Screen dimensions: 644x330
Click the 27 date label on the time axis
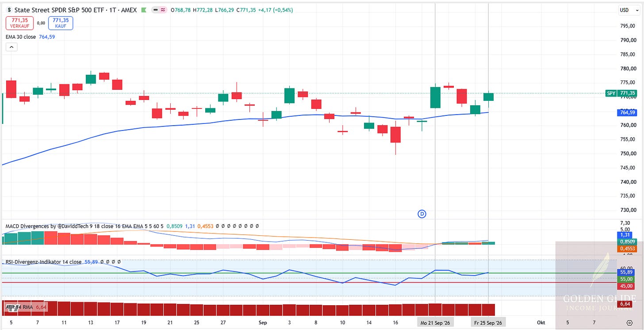(x=223, y=323)
